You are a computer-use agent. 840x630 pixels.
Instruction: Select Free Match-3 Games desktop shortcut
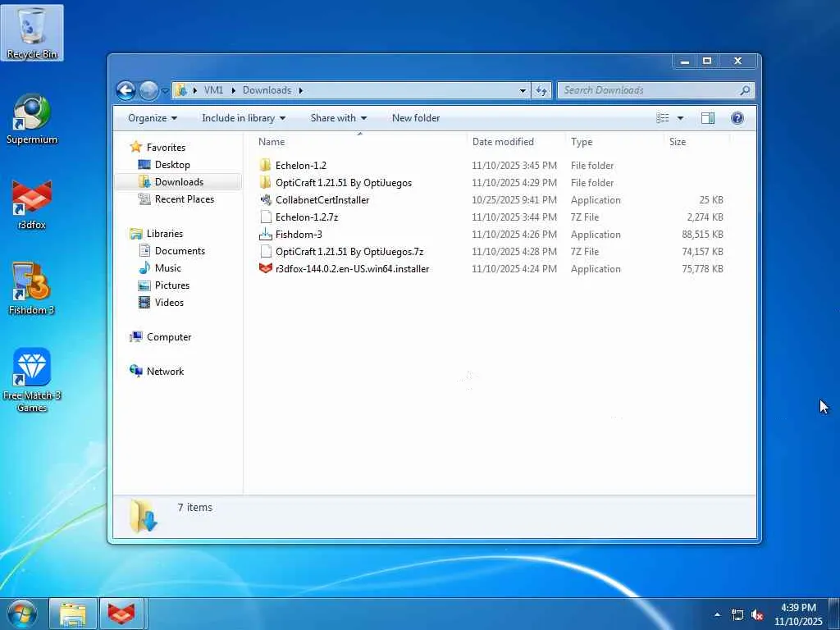(32, 380)
